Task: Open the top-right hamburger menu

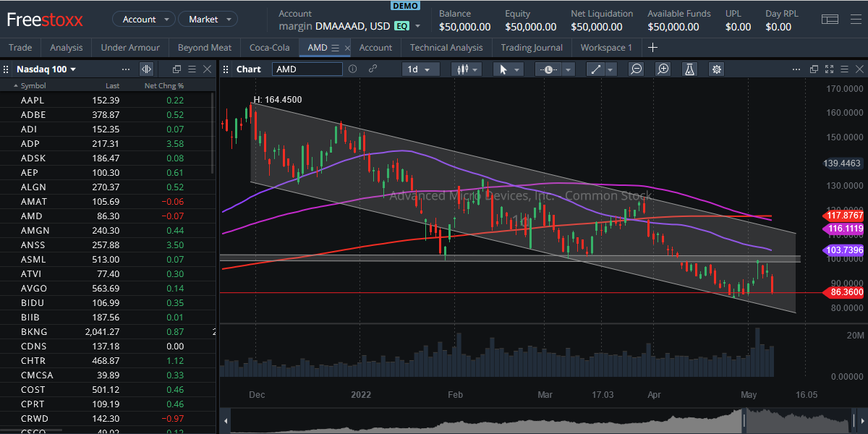Action: 854,19
